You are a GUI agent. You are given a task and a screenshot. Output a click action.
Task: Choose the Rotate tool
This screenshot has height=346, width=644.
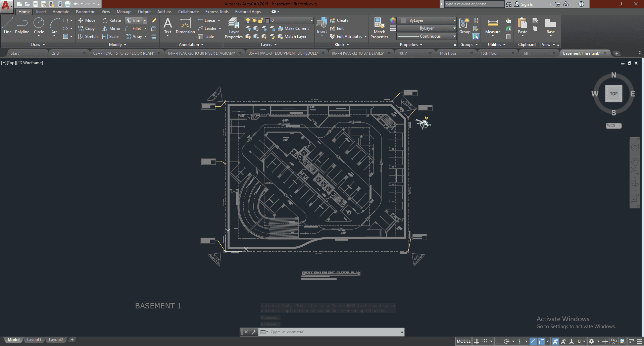(x=112, y=20)
